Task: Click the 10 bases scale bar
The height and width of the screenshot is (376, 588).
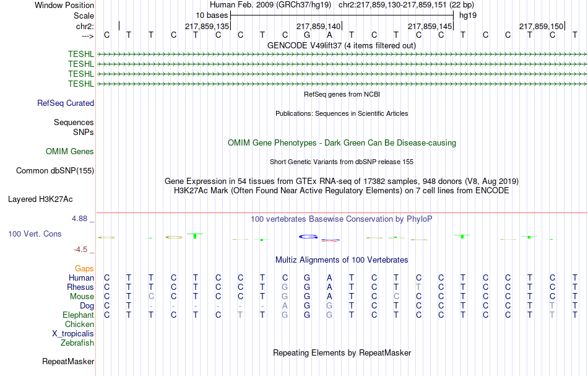Action: pyautogui.click(x=342, y=15)
